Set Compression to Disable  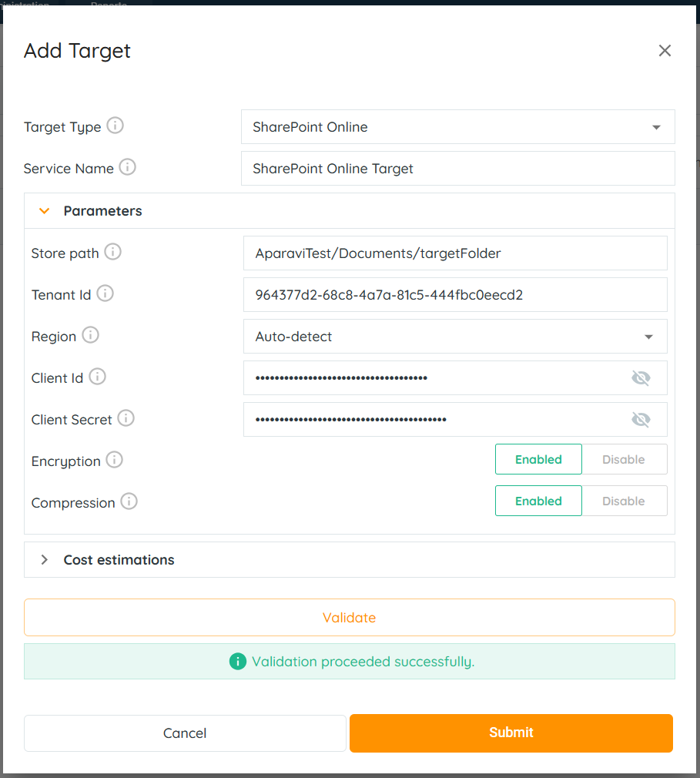(x=623, y=501)
